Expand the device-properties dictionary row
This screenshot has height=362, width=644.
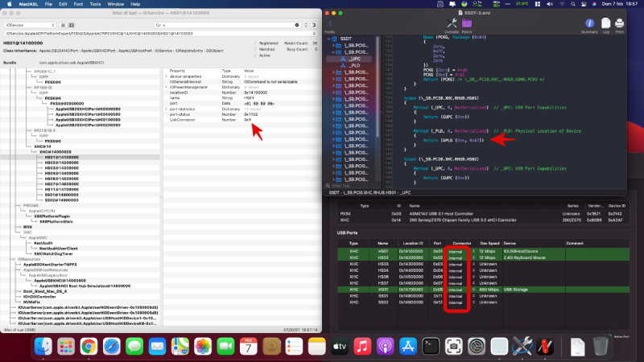[166, 77]
